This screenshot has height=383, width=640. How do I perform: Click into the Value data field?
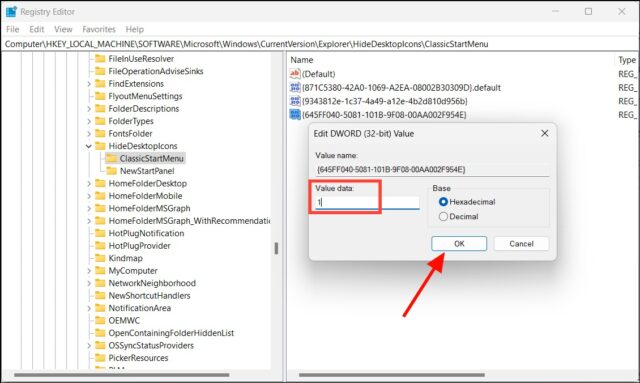pyautogui.click(x=367, y=203)
